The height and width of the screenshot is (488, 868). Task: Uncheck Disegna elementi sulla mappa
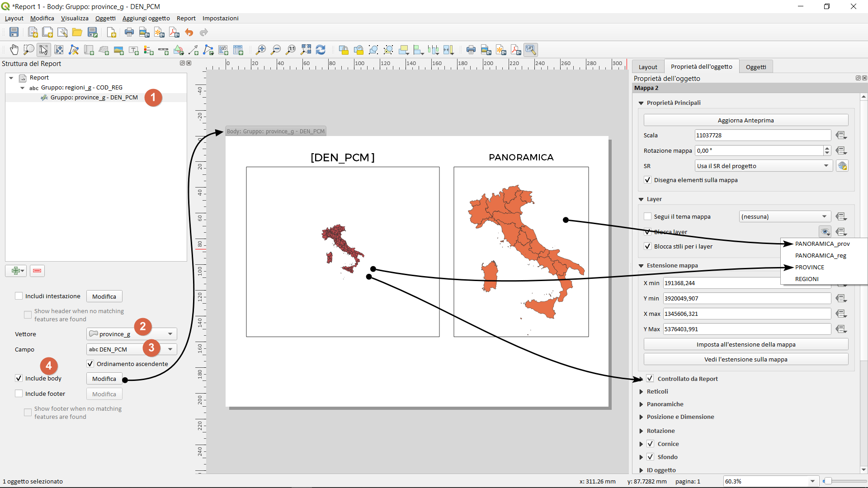[648, 180]
